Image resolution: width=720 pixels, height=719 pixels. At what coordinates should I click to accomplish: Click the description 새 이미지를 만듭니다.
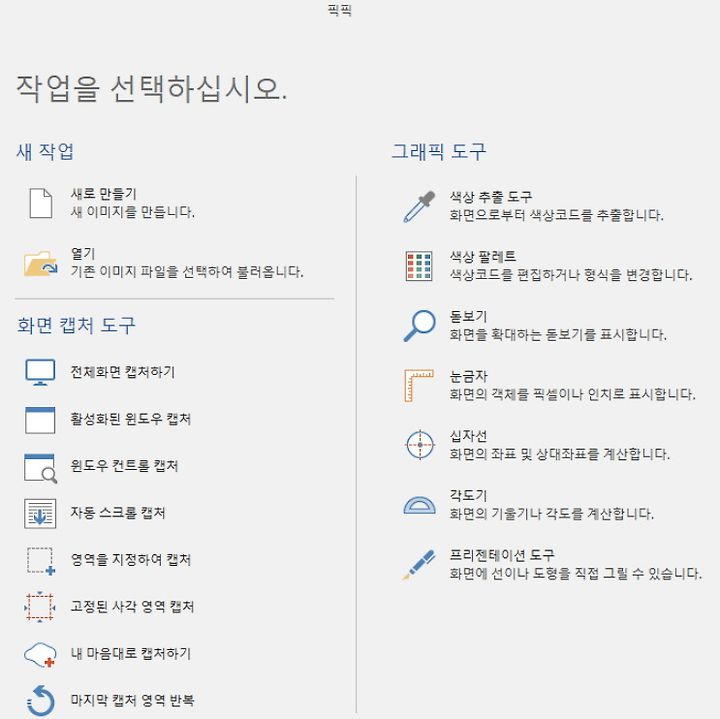(133, 212)
